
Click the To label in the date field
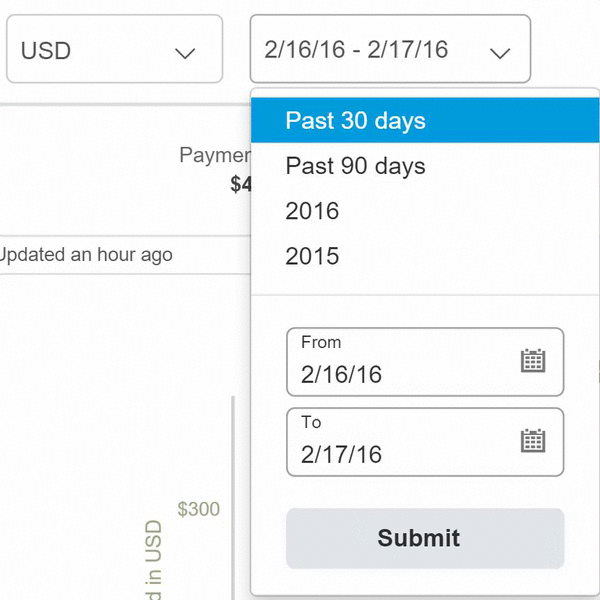click(x=311, y=422)
